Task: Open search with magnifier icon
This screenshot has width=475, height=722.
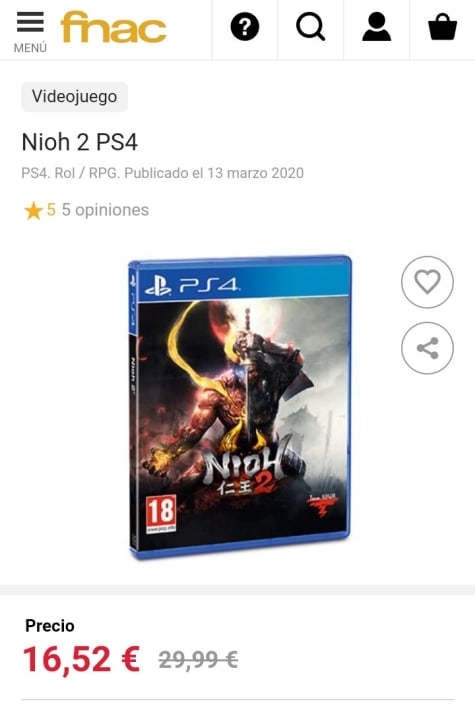Action: (311, 27)
